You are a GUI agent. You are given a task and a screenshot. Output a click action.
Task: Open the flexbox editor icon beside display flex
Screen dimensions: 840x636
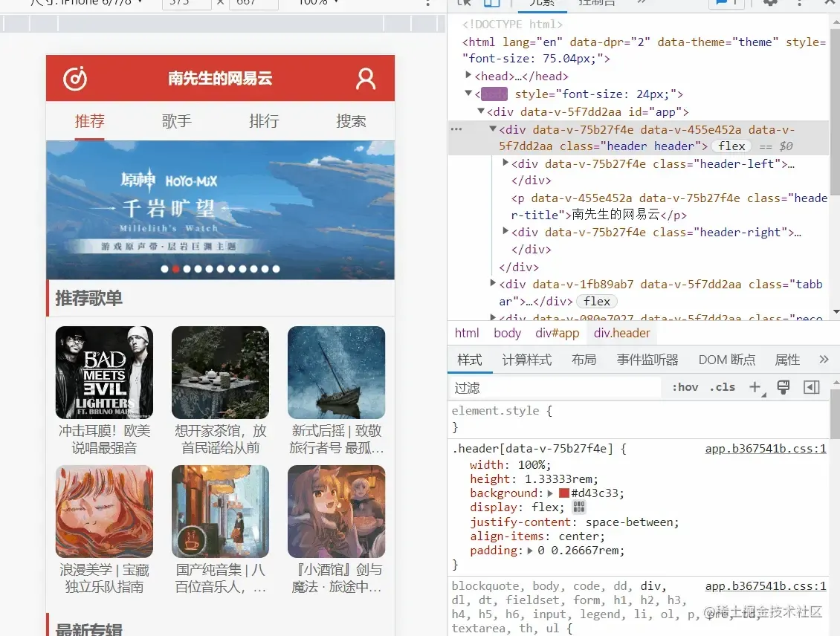579,507
